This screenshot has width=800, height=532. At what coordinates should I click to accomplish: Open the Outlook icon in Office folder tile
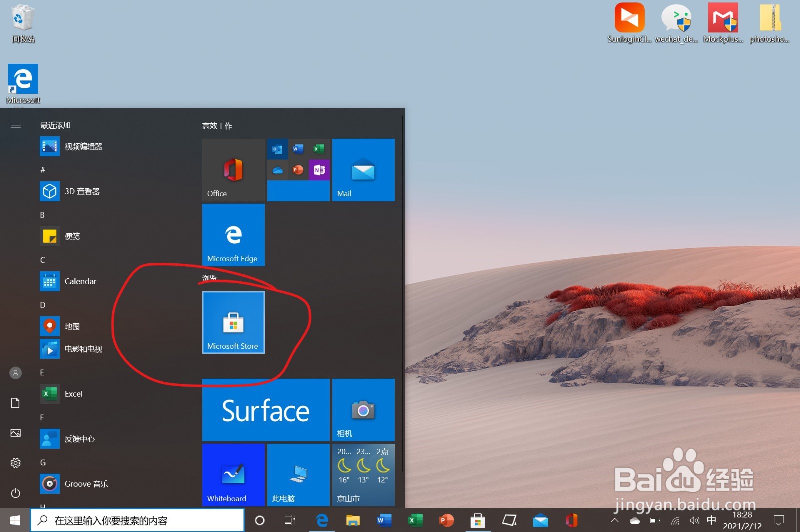277,149
